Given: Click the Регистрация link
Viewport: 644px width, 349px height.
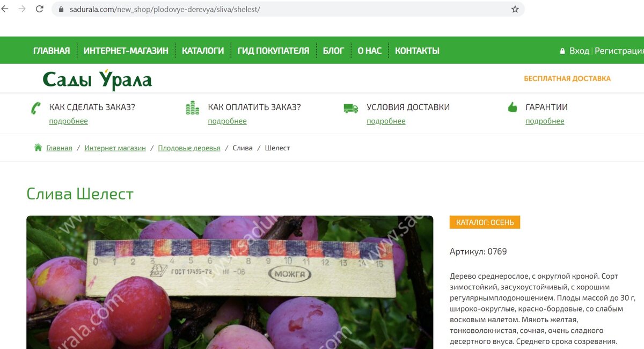Looking at the screenshot, I should point(619,51).
